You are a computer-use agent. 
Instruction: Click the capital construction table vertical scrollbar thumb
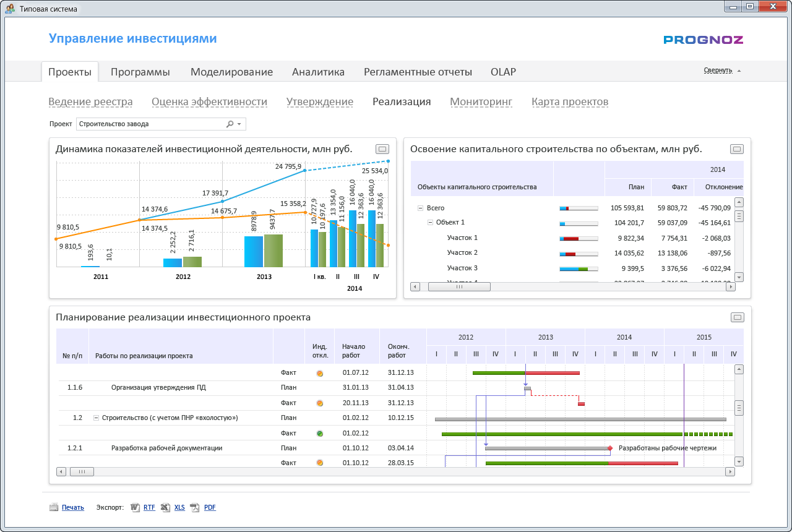739,216
